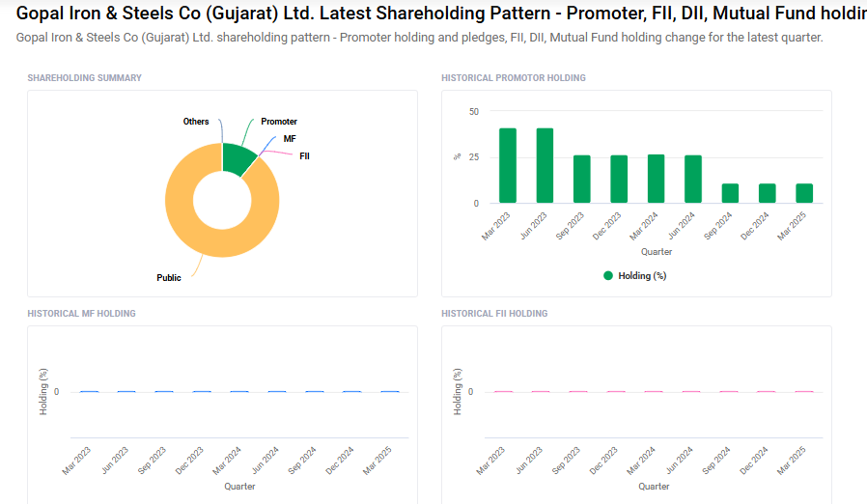
Task: Click the Quarter axis label under FII chart
Action: click(654, 487)
